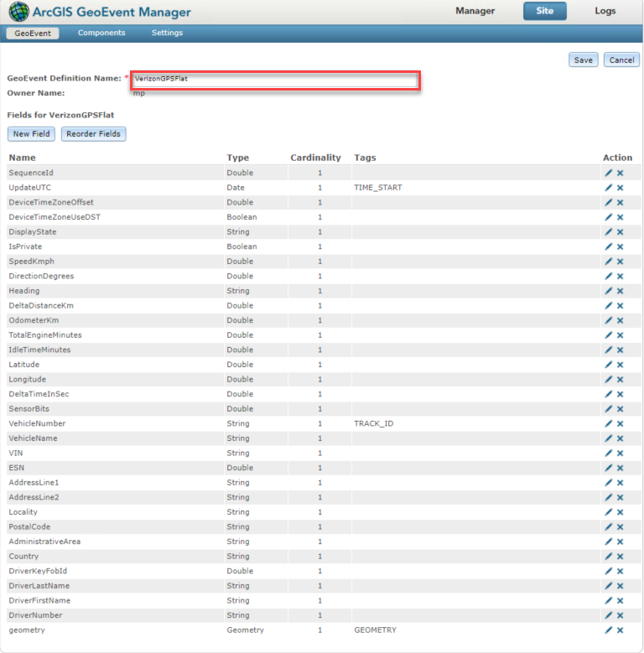
Task: Click the Date type of UpdateUTC
Action: pyautogui.click(x=236, y=188)
